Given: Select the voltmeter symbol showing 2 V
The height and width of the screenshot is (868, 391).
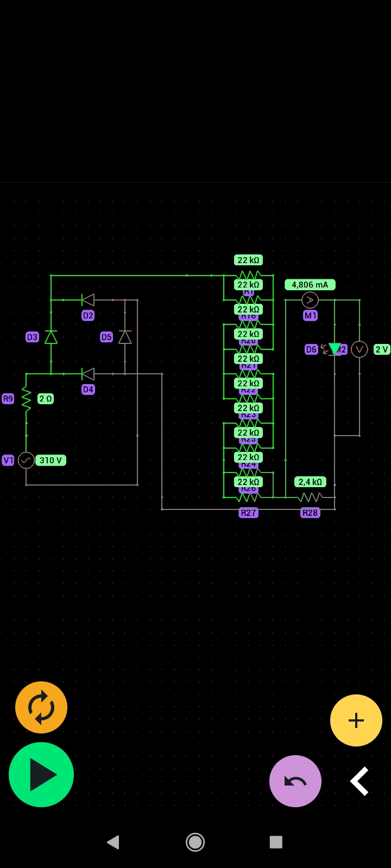Looking at the screenshot, I should [360, 349].
